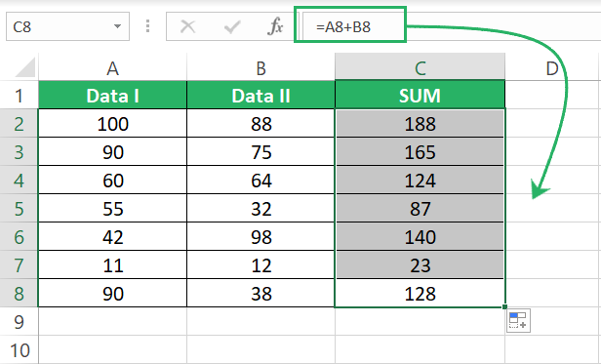Screen dimensions: 601x364
Task: Click the formula bar vertical dots handle
Action: click(148, 26)
